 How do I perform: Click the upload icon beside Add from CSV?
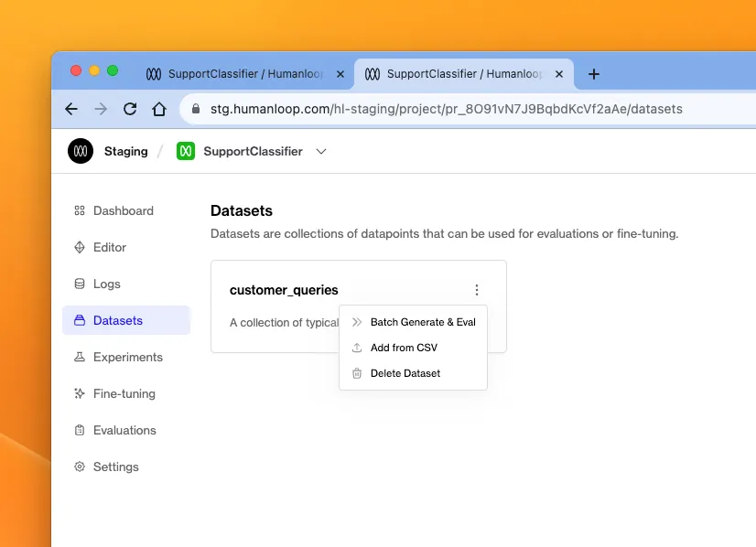tap(357, 348)
